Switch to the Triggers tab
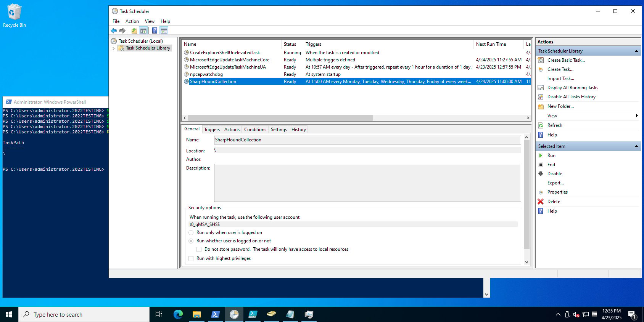 212,130
